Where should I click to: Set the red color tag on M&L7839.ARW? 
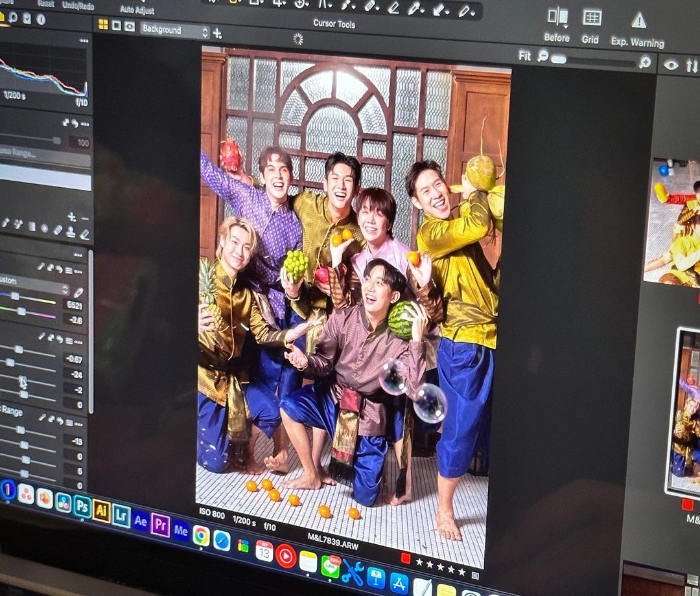pos(405,558)
